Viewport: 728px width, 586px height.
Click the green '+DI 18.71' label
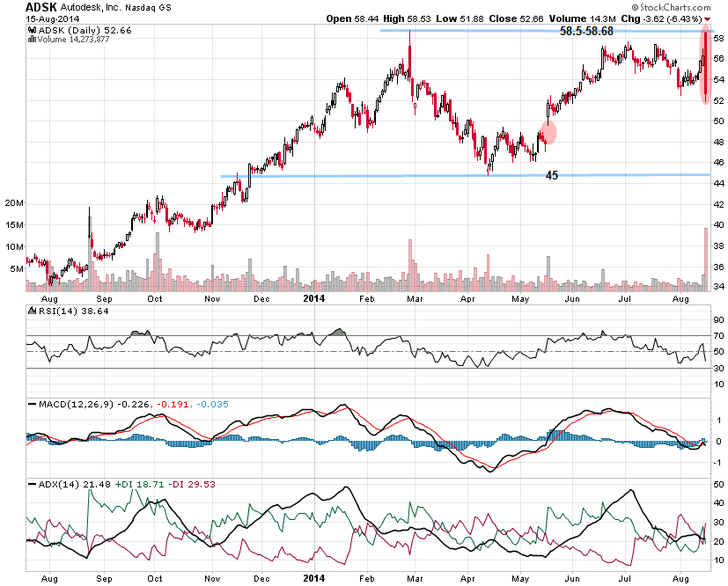point(140,484)
